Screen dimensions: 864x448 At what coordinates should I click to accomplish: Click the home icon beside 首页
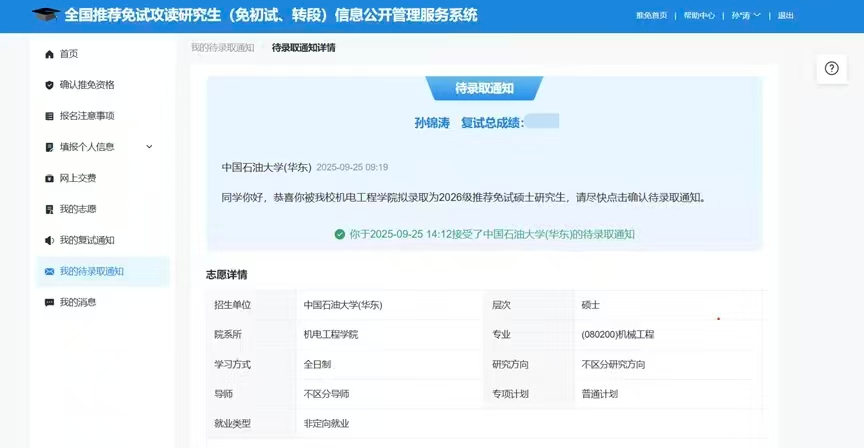click(x=50, y=54)
